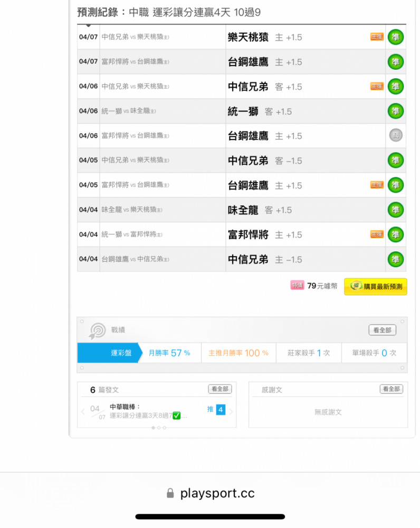Click green 準 icon on 04/04 味全龍 row
420x528 pixels.
(x=395, y=210)
